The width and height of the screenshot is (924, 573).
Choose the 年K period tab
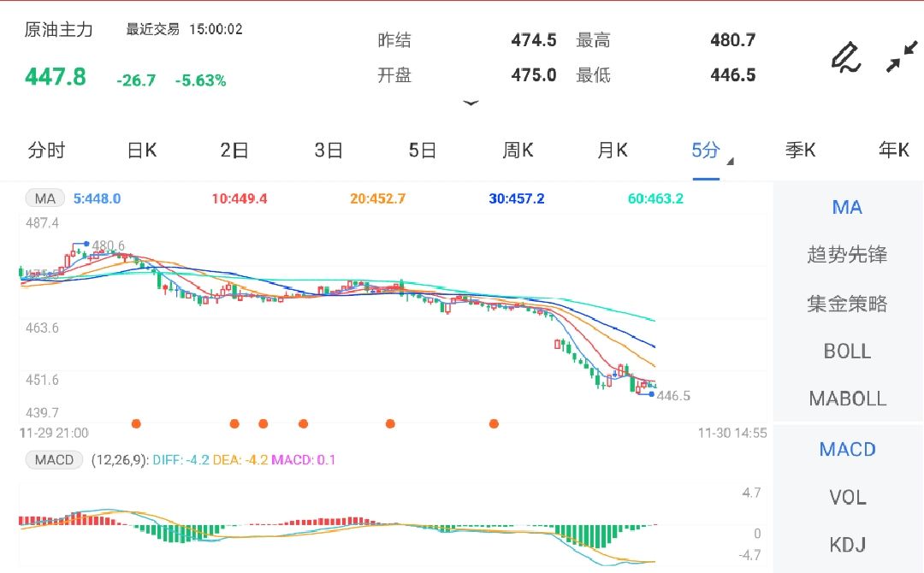893,151
